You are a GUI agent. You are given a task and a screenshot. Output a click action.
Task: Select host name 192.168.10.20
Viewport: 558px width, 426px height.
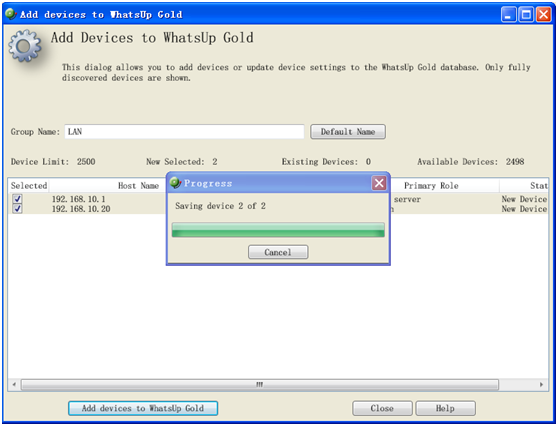click(81, 209)
